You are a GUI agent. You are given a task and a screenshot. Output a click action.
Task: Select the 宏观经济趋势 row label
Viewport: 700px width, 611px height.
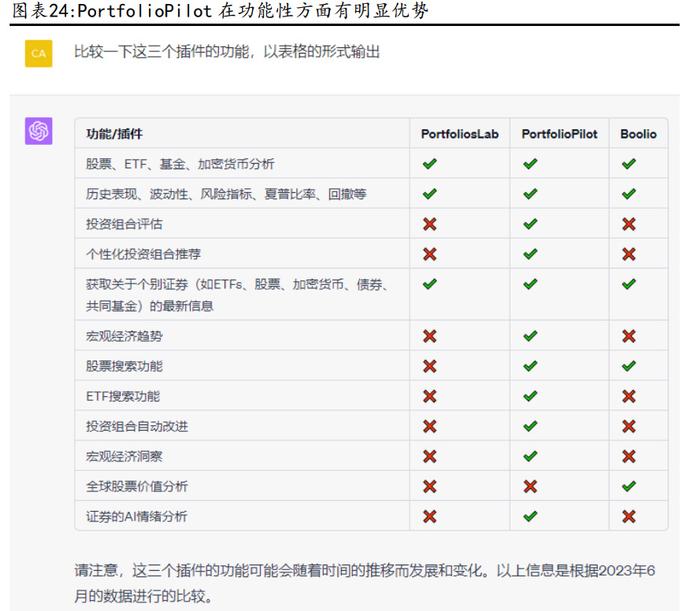(124, 336)
